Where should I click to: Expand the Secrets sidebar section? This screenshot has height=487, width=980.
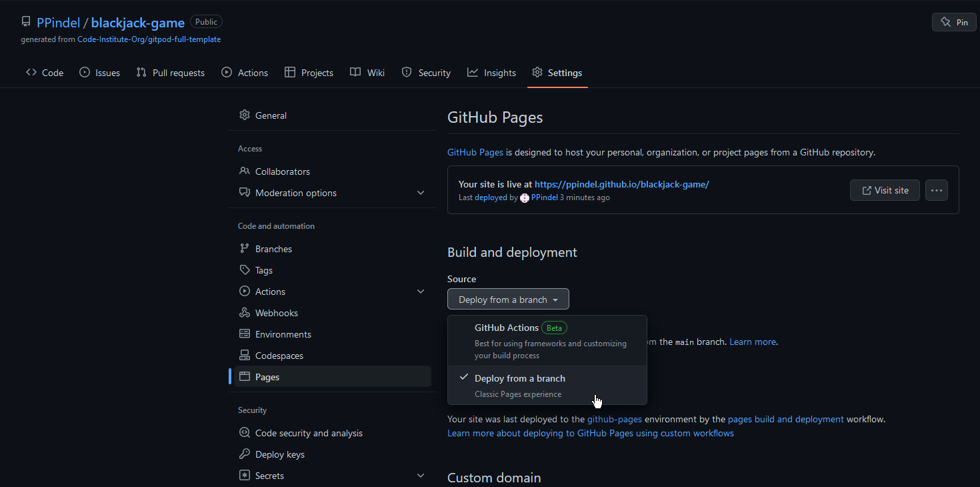click(x=421, y=474)
